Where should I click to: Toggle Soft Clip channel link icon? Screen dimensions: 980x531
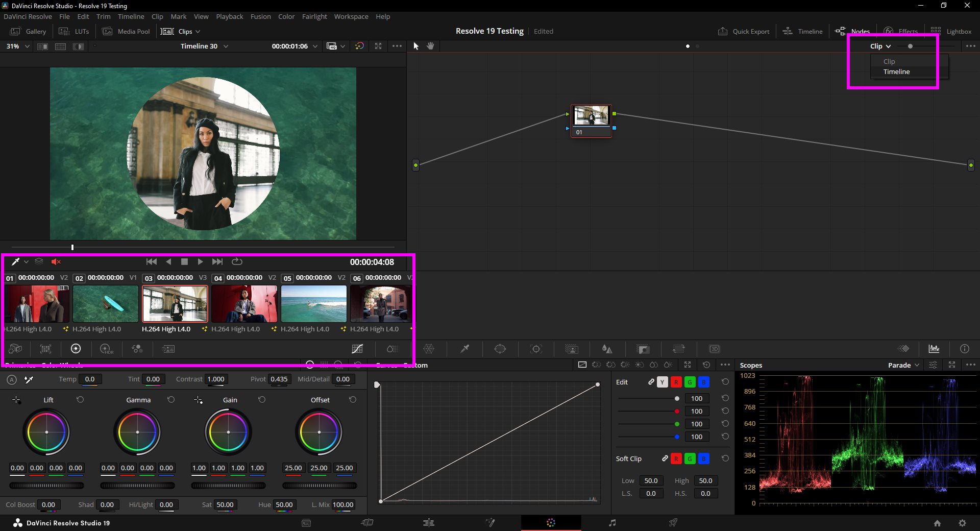pos(665,458)
